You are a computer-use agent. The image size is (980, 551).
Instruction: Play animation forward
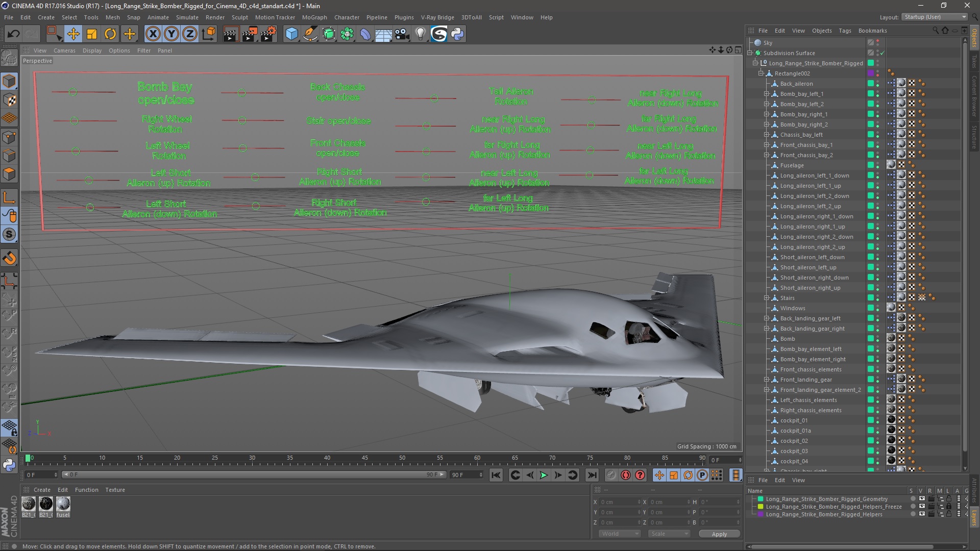[544, 475]
